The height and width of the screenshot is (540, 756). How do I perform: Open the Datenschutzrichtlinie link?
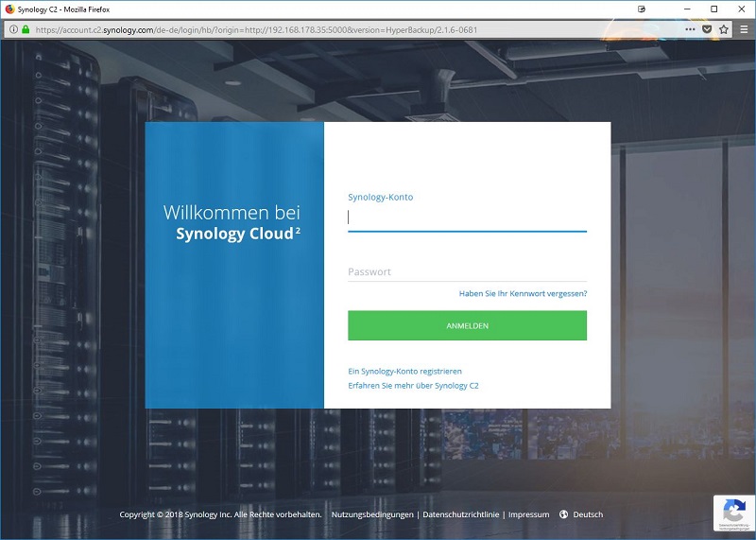[x=461, y=514]
